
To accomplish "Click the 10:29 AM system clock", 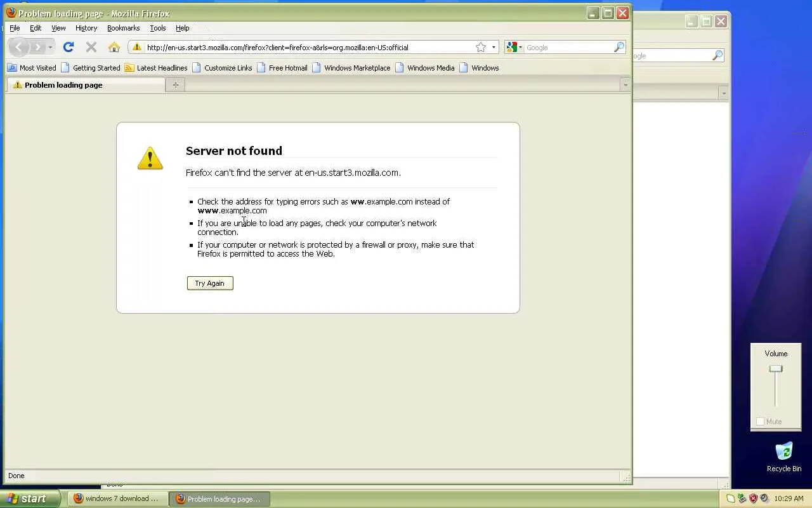I will 789,499.
